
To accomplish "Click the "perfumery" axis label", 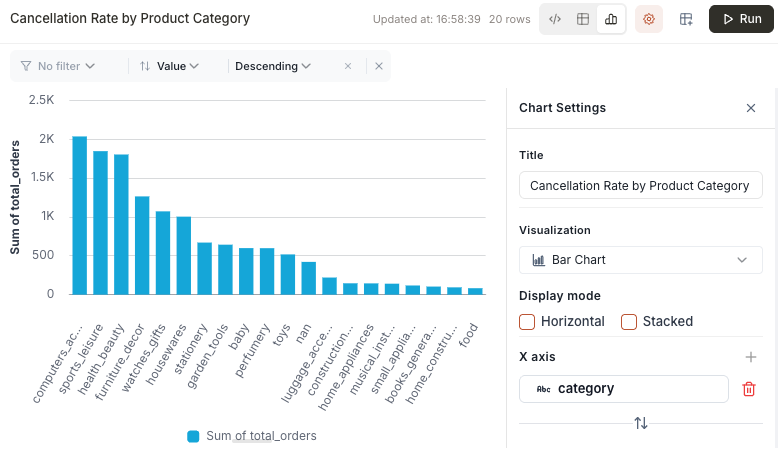I will tap(252, 350).
